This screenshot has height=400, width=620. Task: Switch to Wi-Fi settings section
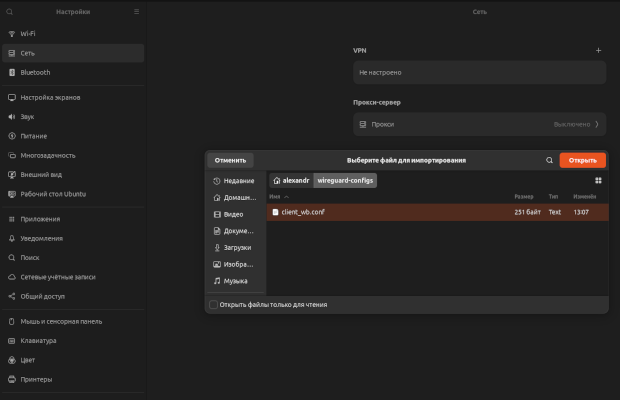click(28, 33)
